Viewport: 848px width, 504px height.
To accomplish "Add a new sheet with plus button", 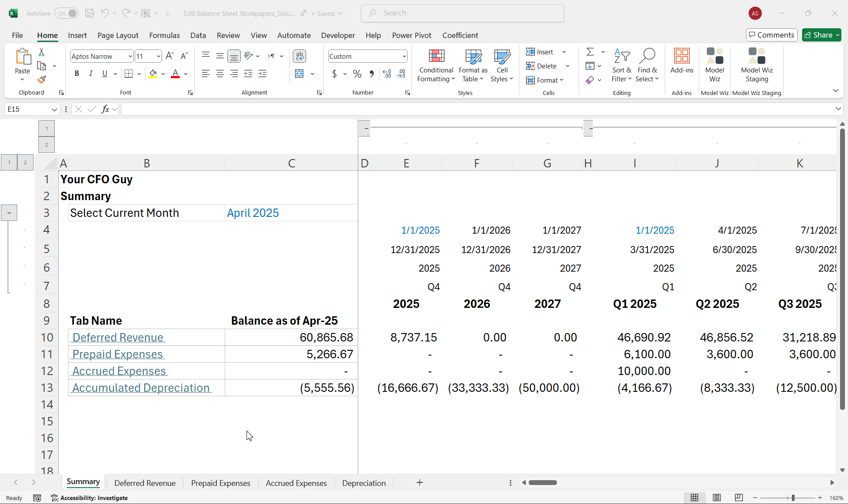I will tap(420, 482).
